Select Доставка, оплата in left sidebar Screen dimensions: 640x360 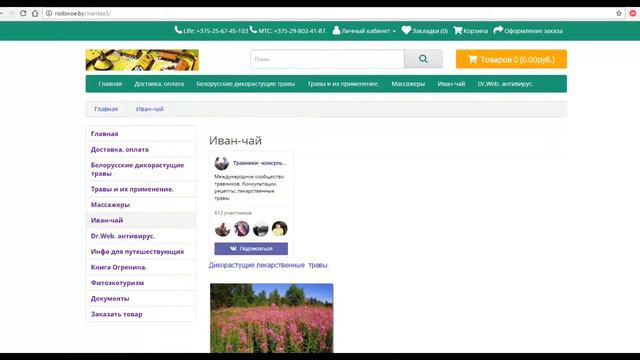point(141,149)
